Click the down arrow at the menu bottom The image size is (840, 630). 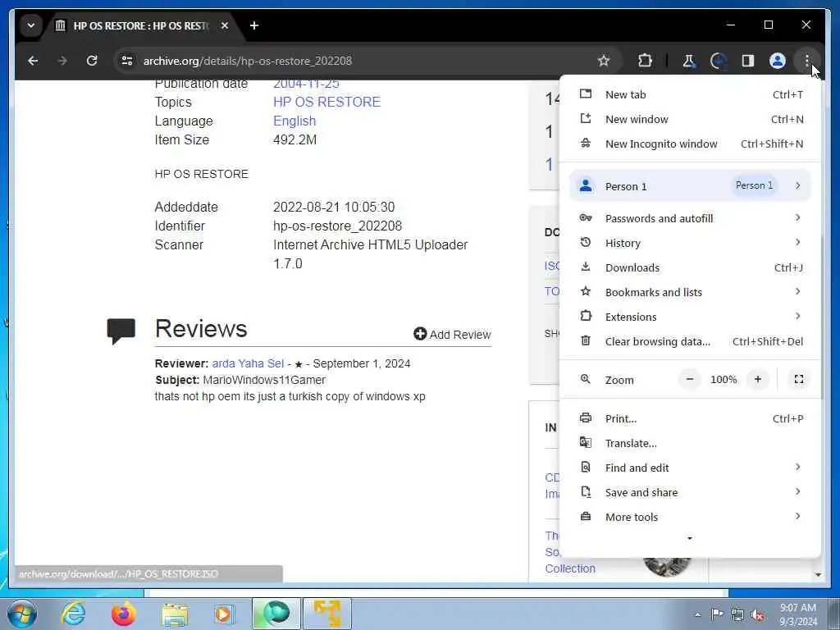(x=689, y=538)
